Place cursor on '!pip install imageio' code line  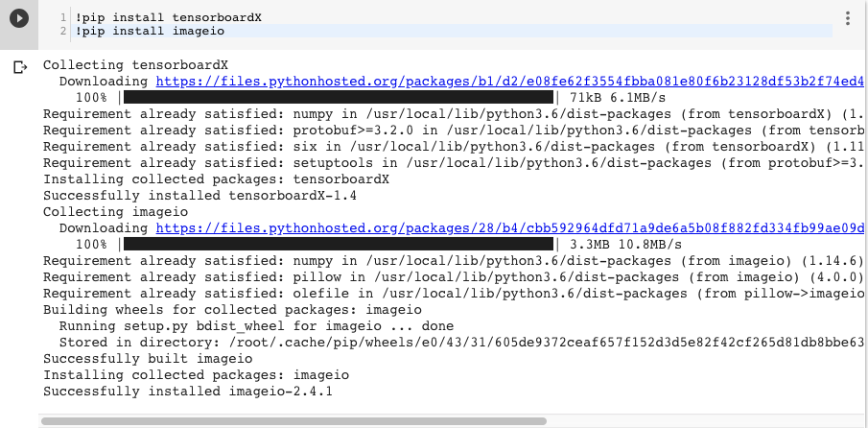150,31
